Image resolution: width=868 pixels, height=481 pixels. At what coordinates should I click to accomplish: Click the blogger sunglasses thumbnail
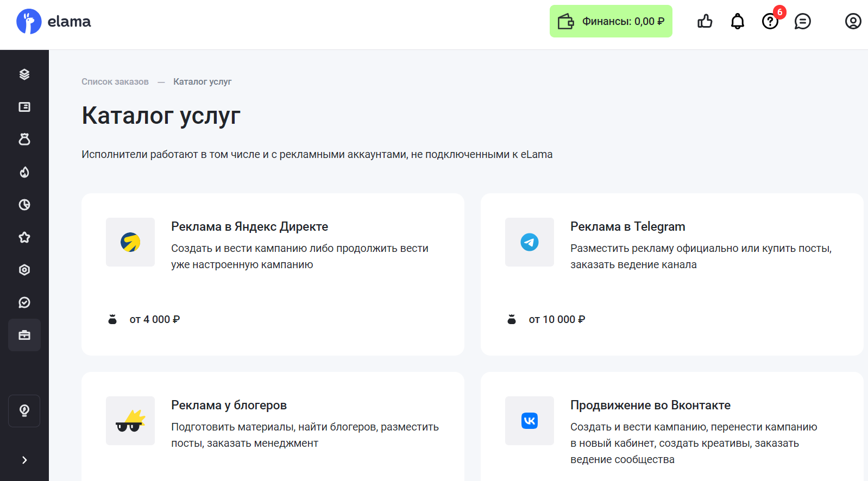[x=130, y=421]
